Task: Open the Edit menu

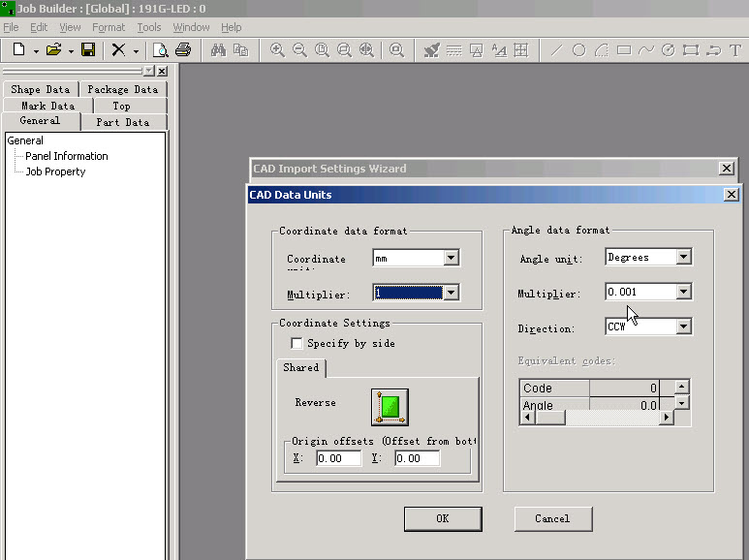Action: 39,27
